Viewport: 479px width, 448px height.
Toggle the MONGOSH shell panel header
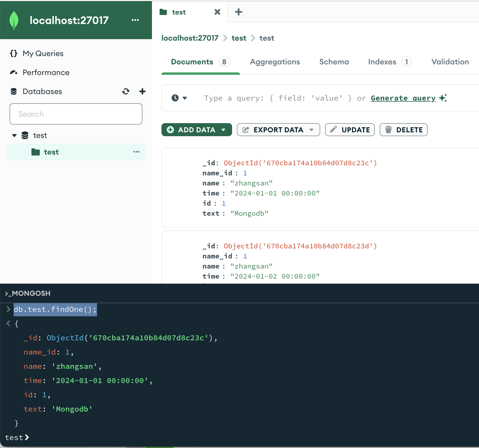[28, 293]
